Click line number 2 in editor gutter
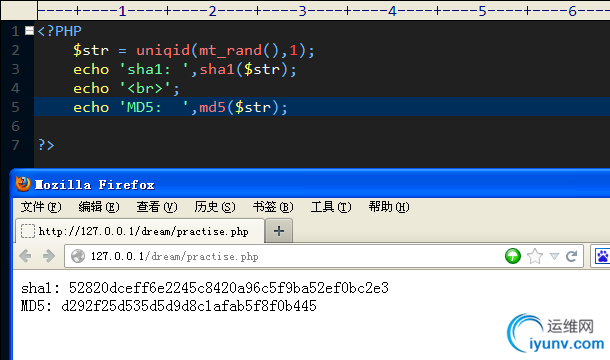This screenshot has height=360, width=610. pyautogui.click(x=15, y=50)
